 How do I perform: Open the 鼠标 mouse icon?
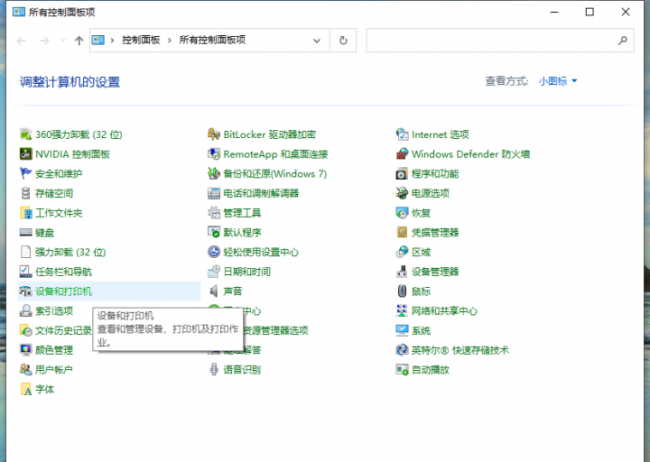click(402, 291)
